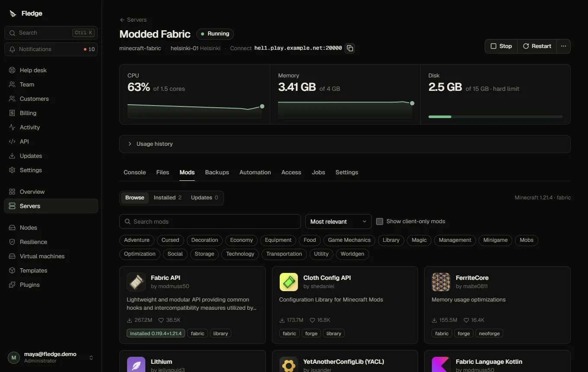The image size is (588, 372).
Task: Toggle the Library category filter
Action: 391,240
